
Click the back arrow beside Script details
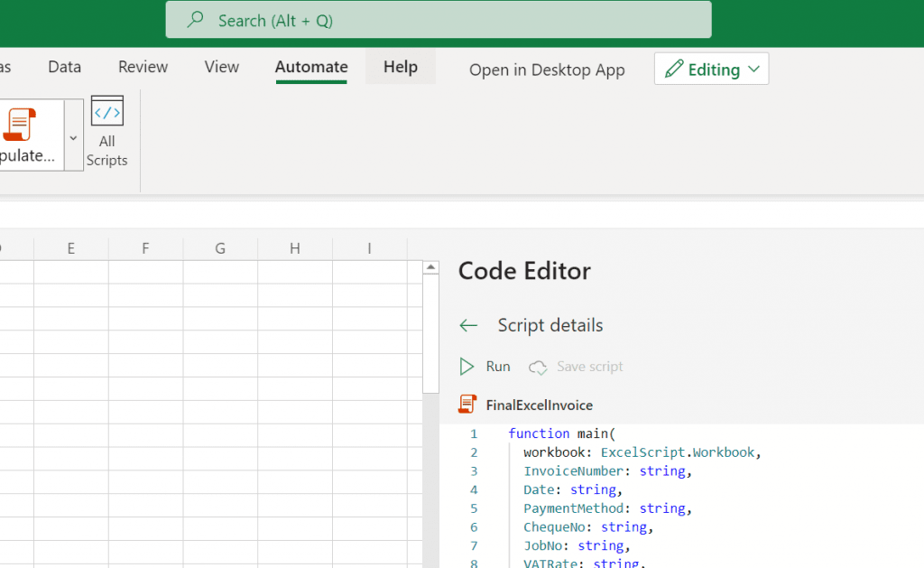click(x=467, y=326)
